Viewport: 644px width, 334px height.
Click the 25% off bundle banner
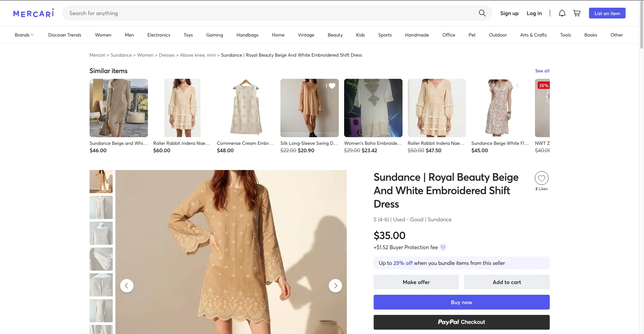(462, 263)
